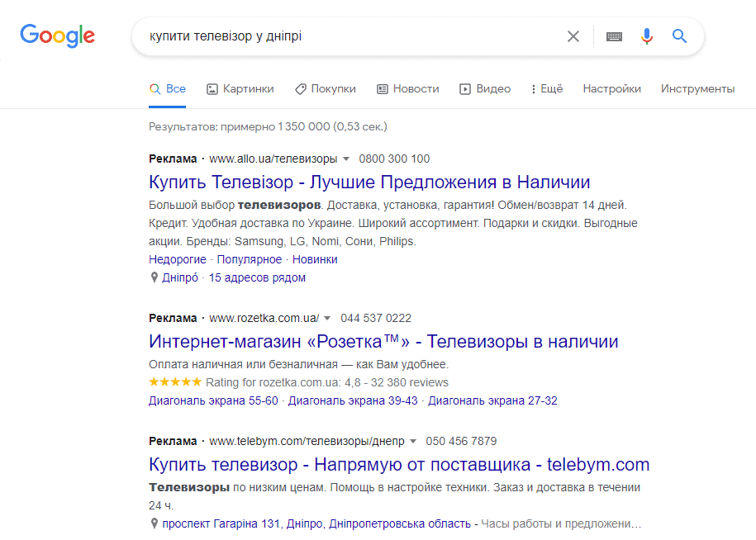The height and width of the screenshot is (540, 756).
Task: Click the results count text 'Результатов: примерно 1 350 000'
Action: pos(239,126)
